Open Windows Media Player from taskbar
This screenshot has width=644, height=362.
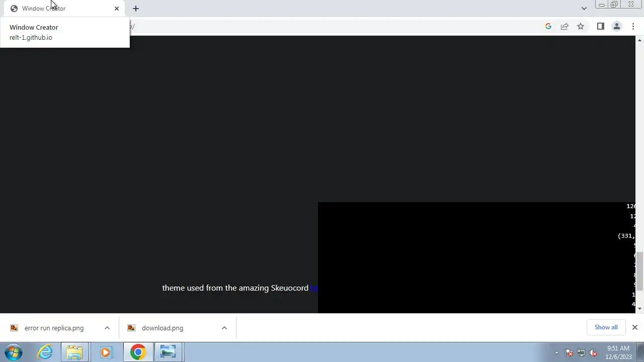point(106,352)
